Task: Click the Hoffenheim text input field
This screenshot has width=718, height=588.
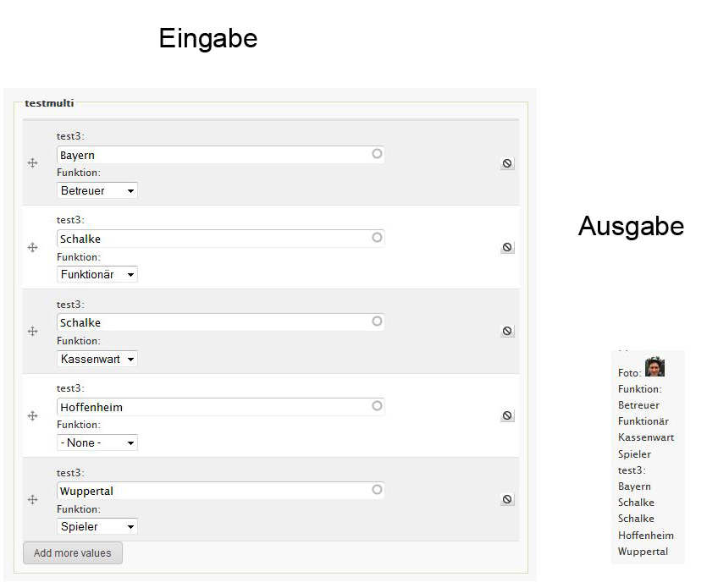Action: (x=212, y=407)
